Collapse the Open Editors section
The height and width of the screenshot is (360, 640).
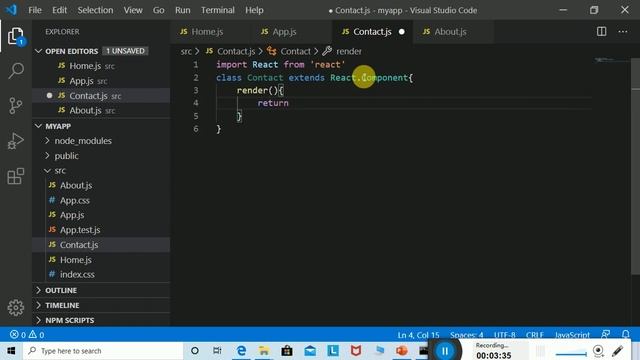(x=39, y=51)
